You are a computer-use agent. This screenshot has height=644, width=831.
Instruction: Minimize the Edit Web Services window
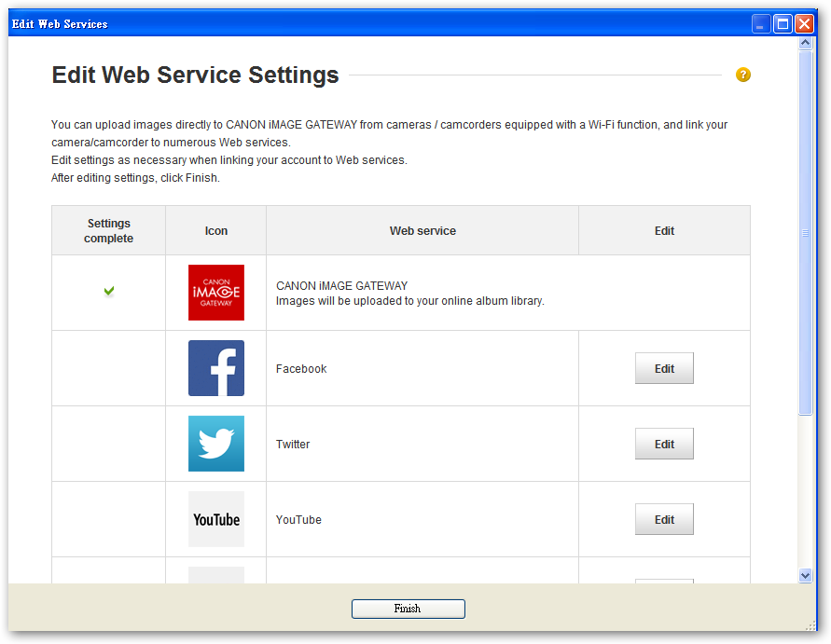pyautogui.click(x=760, y=24)
